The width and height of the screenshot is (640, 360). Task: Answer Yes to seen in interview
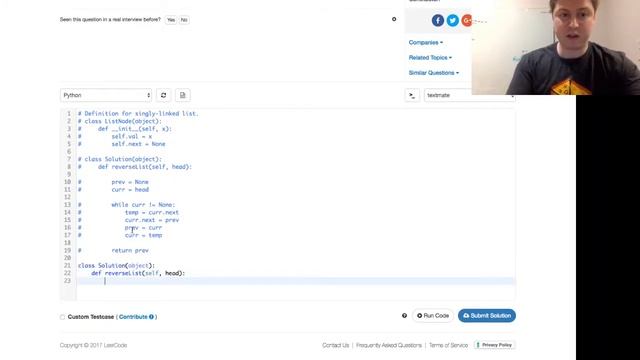coord(171,20)
